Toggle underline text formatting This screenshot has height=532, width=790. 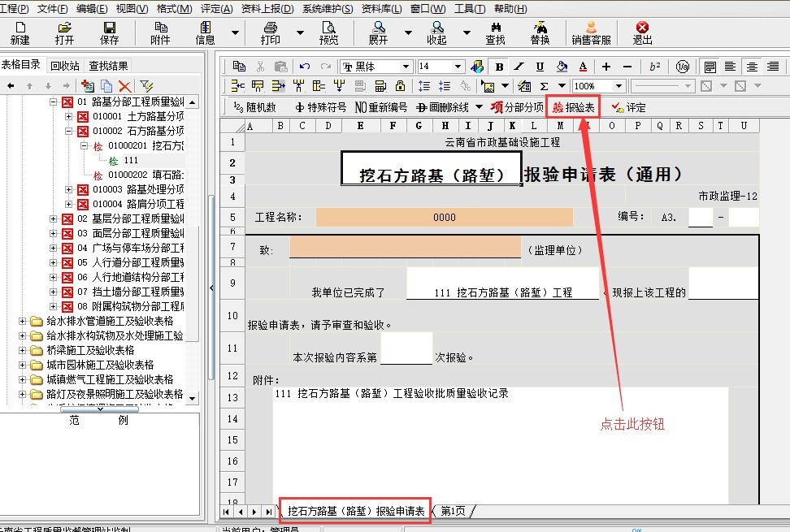(x=540, y=67)
